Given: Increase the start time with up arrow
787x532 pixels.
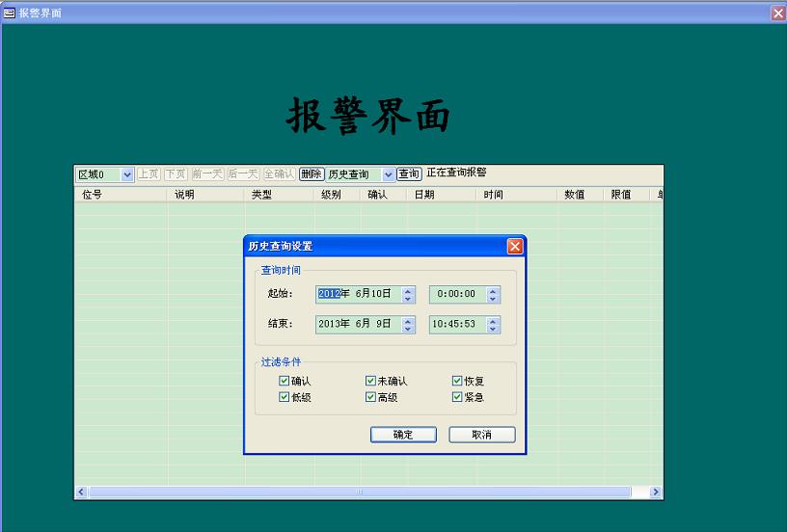Looking at the screenshot, I should 493,290.
